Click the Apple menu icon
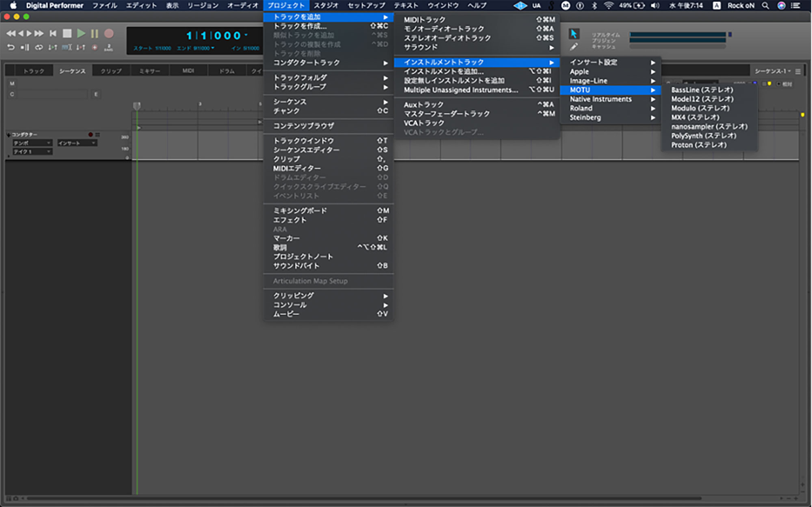 point(13,5)
